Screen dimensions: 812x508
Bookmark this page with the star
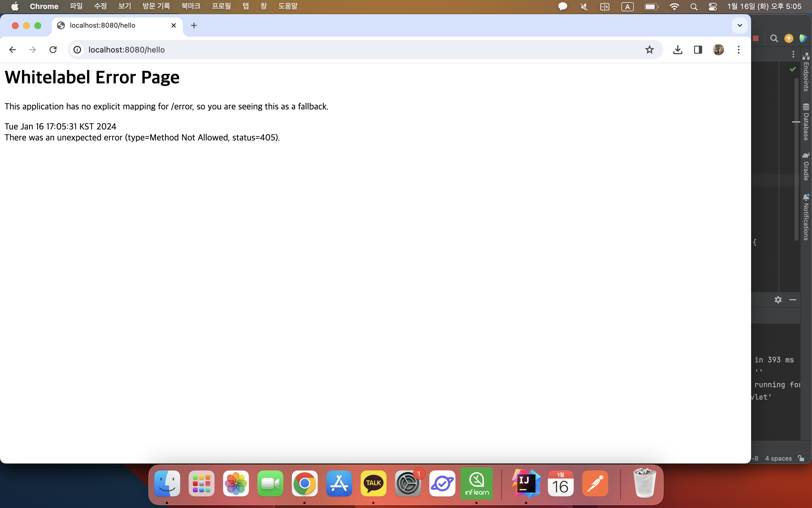pyautogui.click(x=650, y=50)
